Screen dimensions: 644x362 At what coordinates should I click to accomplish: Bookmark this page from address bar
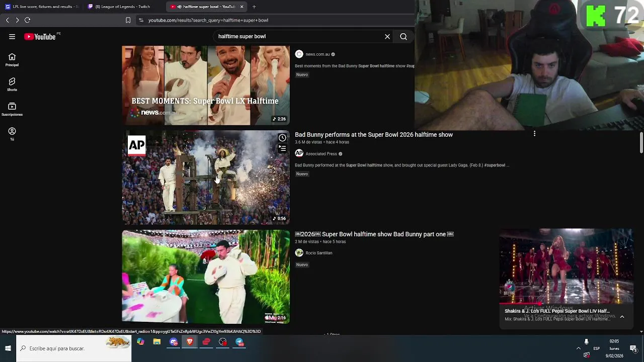pos(128,20)
